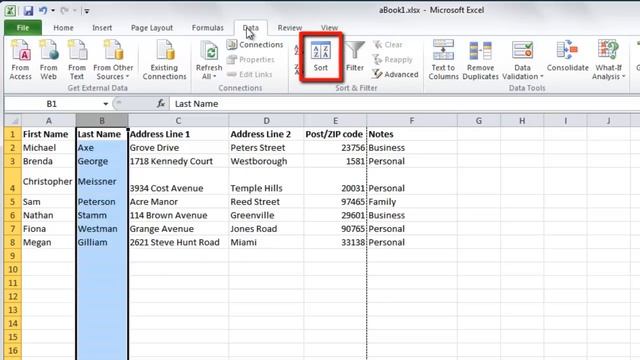This screenshot has width=640, height=360.
Task: Select column D header
Action: (266, 121)
